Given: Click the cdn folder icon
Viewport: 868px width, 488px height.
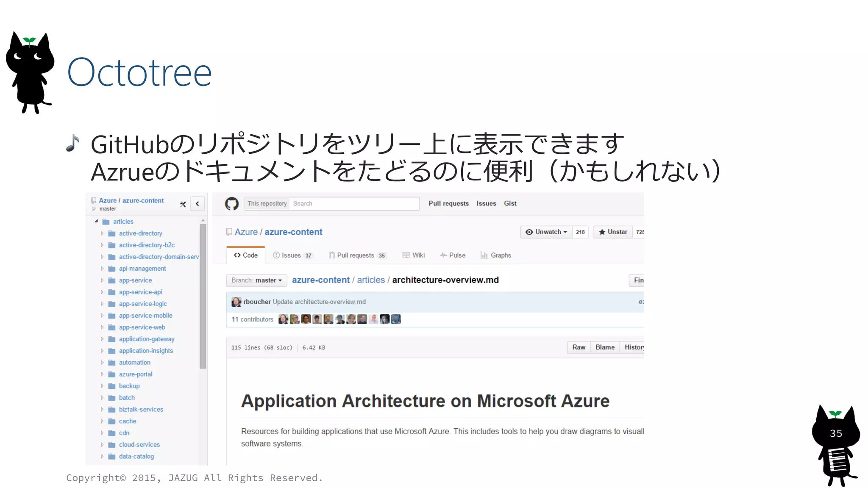Looking at the screenshot, I should pyautogui.click(x=112, y=433).
